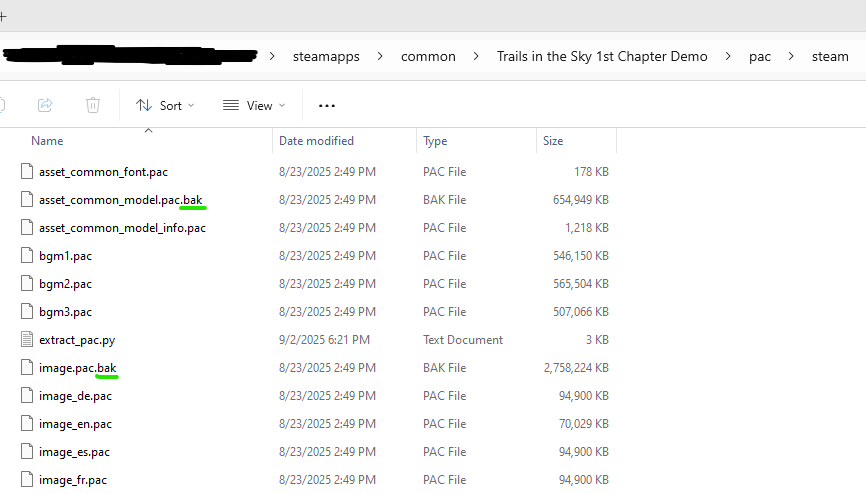The width and height of the screenshot is (866, 494).
Task: Click the Delete trash can icon
Action: tap(93, 105)
